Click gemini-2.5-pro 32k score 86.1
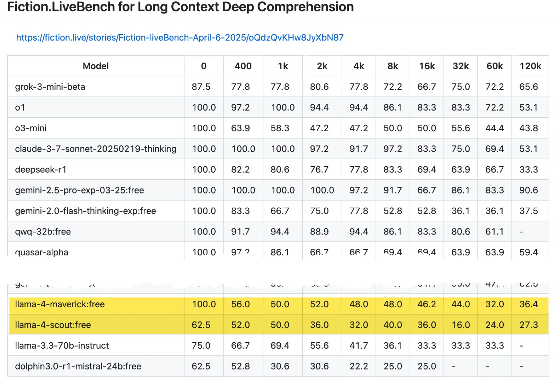 pos(460,190)
